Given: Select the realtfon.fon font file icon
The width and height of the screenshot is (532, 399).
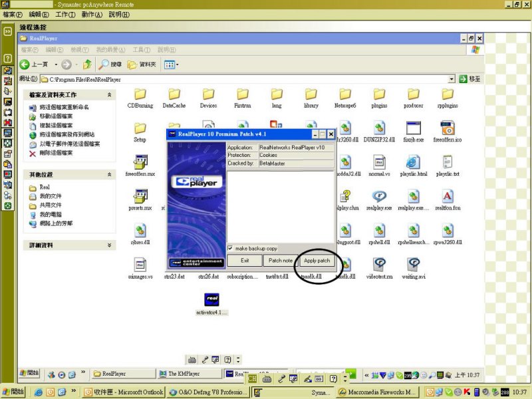Looking at the screenshot, I should pos(448,196).
